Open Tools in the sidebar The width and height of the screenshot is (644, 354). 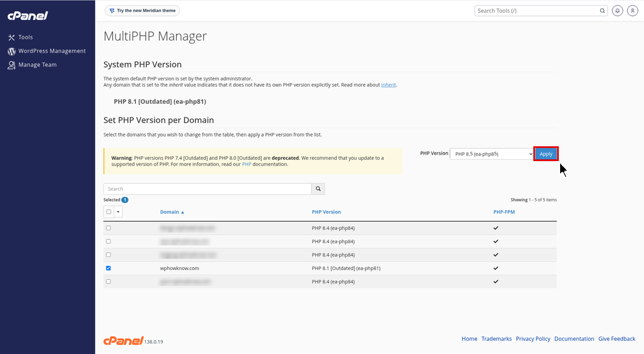coord(25,37)
